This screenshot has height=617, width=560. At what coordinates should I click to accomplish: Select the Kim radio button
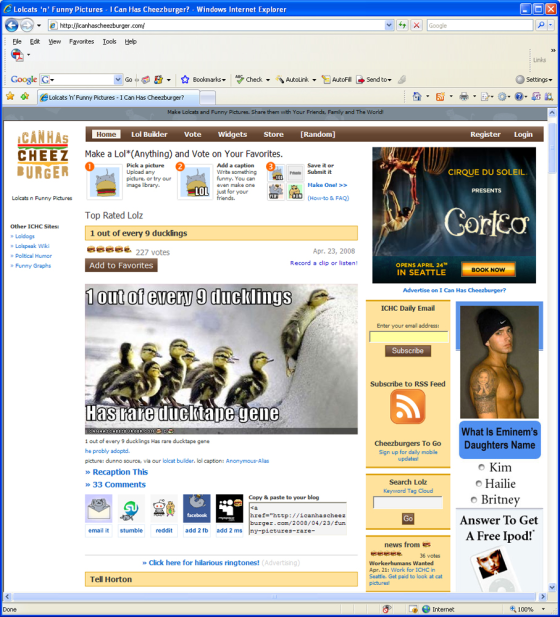[481, 467]
